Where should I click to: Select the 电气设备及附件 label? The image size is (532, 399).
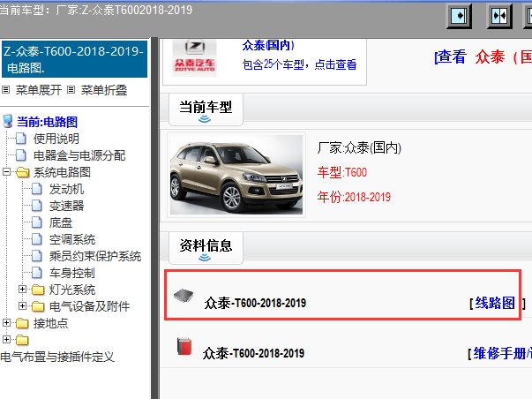tap(90, 306)
